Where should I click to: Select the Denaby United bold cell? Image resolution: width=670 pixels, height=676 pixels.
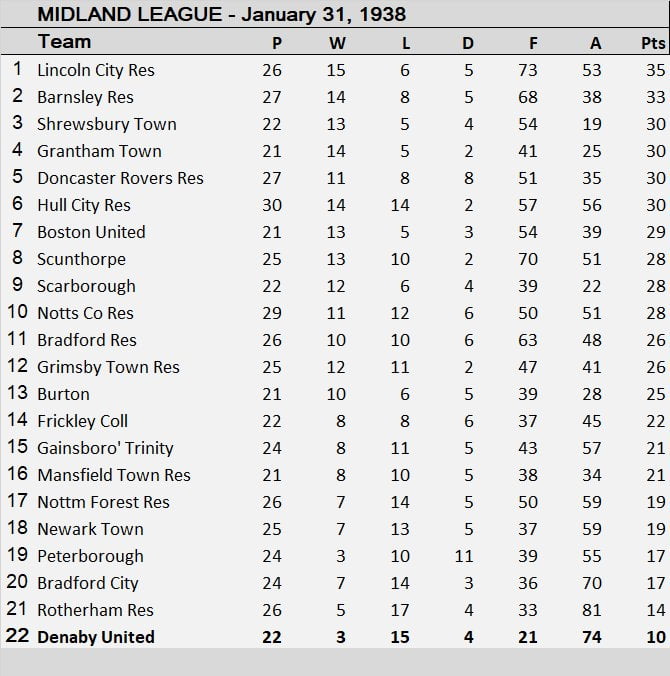point(96,637)
